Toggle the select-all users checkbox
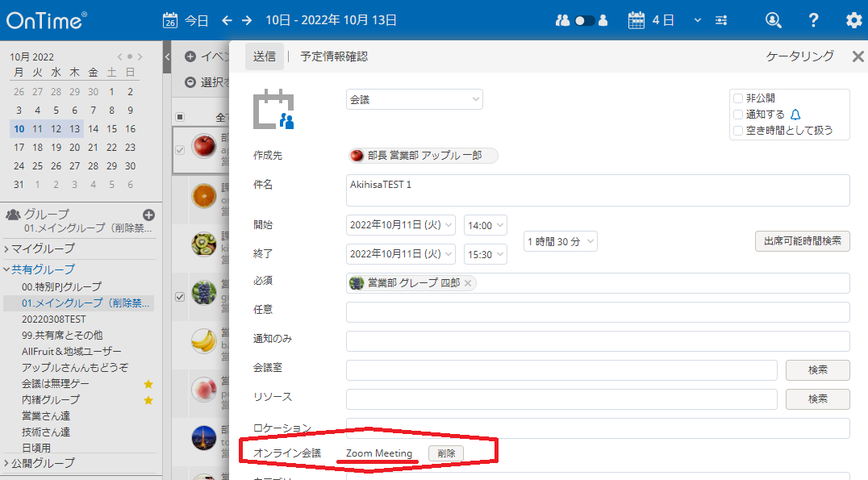The height and width of the screenshot is (480, 868). click(179, 117)
